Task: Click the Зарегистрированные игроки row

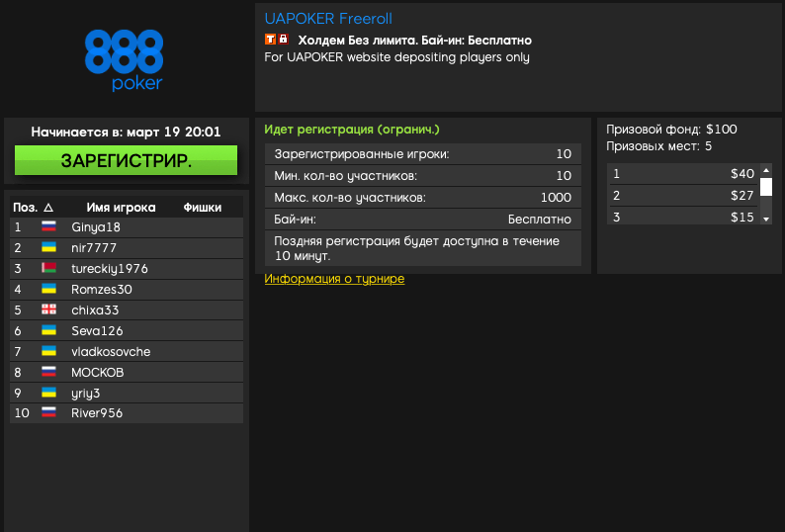Action: [x=423, y=154]
